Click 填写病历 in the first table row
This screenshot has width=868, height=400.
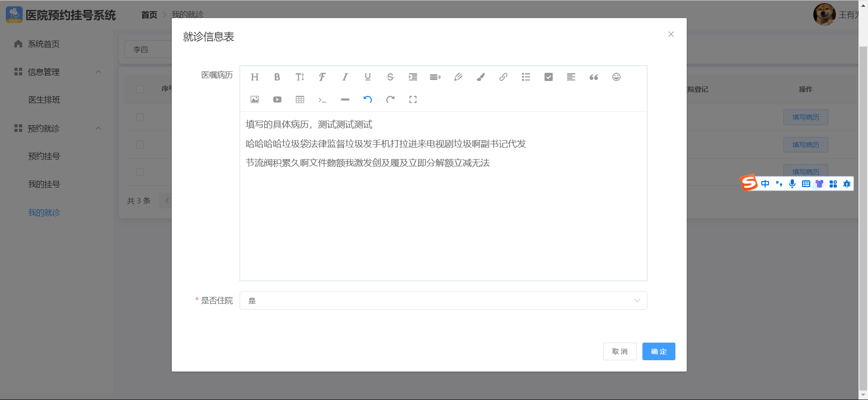[x=806, y=117]
